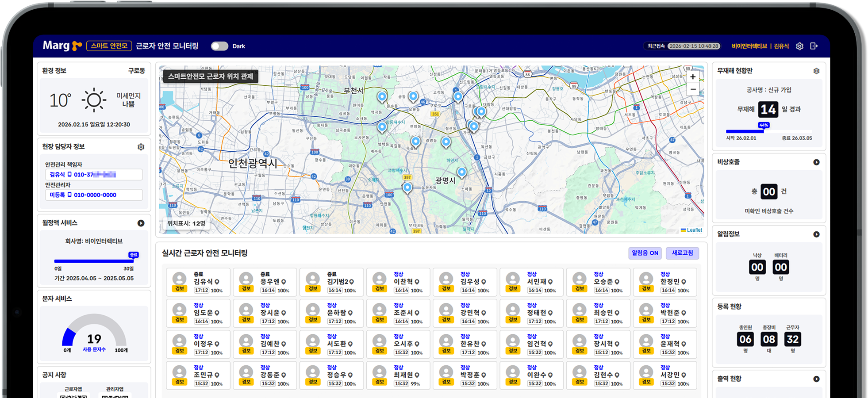Click the logout icon in header
The image size is (868, 398).
(814, 46)
